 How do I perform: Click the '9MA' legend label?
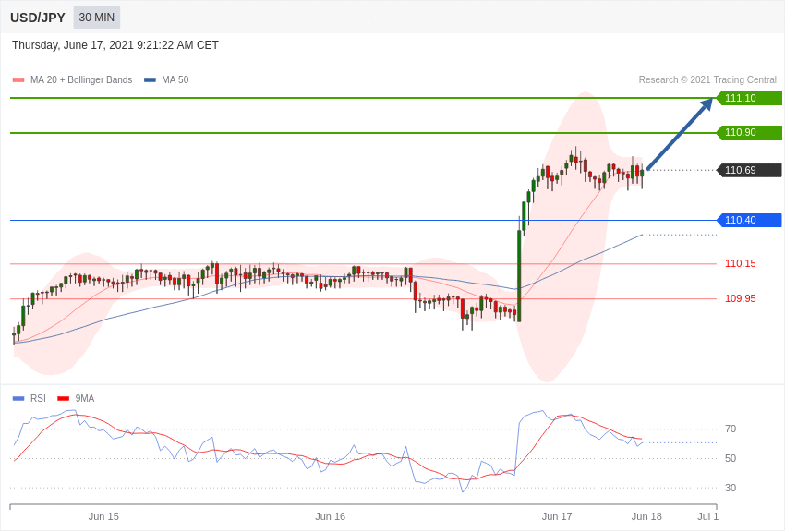pos(85,399)
